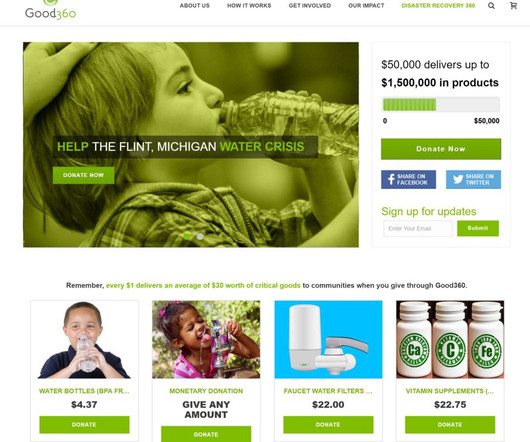Open the search magnifier icon
The image size is (530, 442).
tap(491, 6)
